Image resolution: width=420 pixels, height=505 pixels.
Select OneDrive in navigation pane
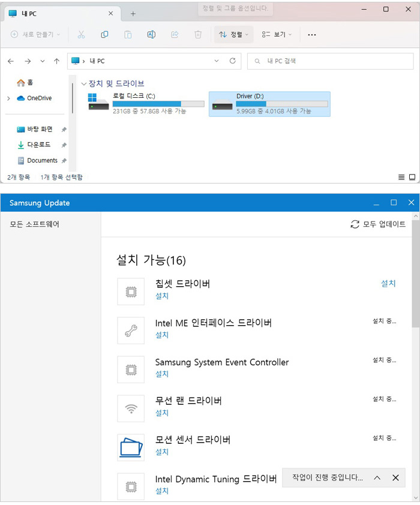click(x=34, y=98)
